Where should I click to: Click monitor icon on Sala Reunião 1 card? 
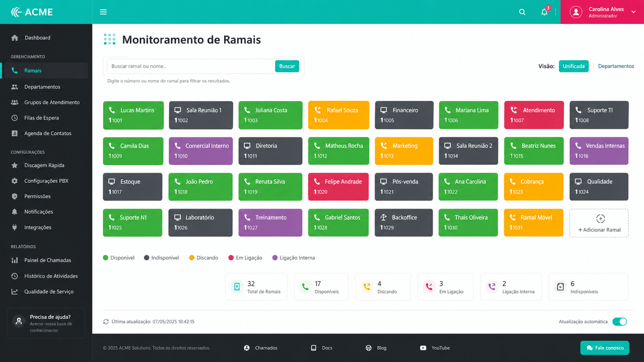point(178,110)
